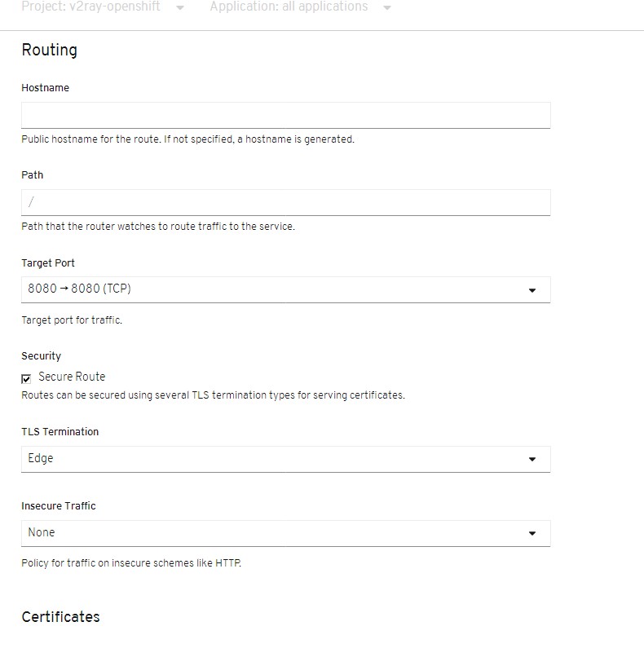Focus the Path input field
The image size is (644, 657).
coord(286,202)
